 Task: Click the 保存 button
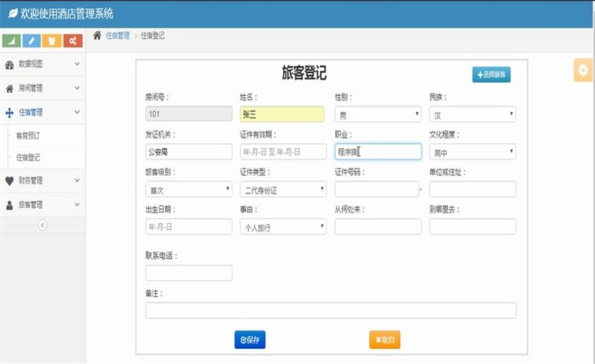[x=250, y=340]
